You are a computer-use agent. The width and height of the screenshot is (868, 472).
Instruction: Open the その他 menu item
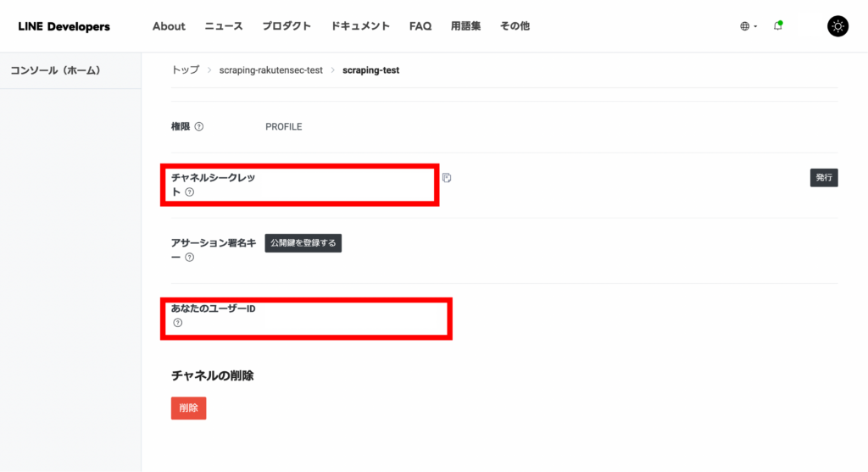click(515, 26)
